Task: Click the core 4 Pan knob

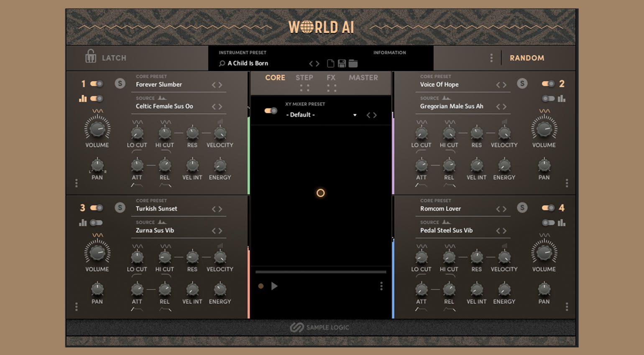Action: (x=544, y=289)
